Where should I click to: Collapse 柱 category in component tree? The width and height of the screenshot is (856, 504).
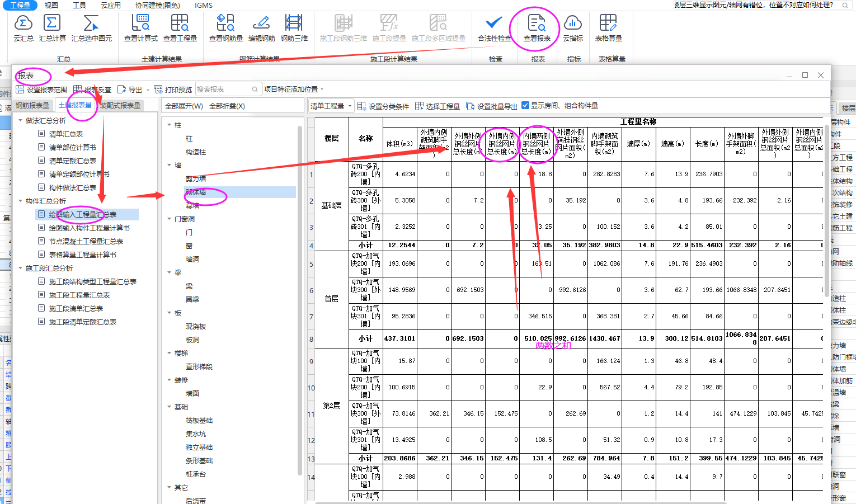click(x=170, y=125)
